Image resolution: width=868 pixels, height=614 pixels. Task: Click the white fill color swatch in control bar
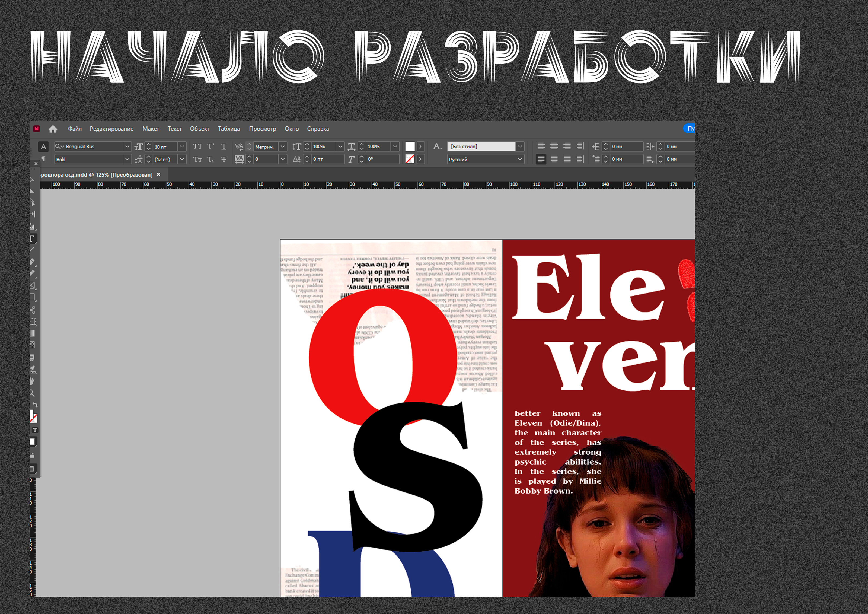[410, 146]
